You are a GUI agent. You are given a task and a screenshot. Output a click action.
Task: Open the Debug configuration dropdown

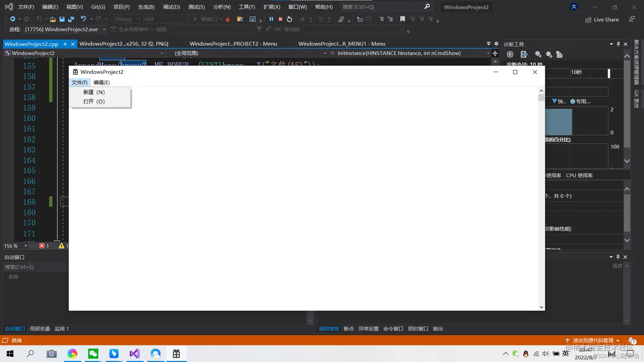click(x=126, y=19)
